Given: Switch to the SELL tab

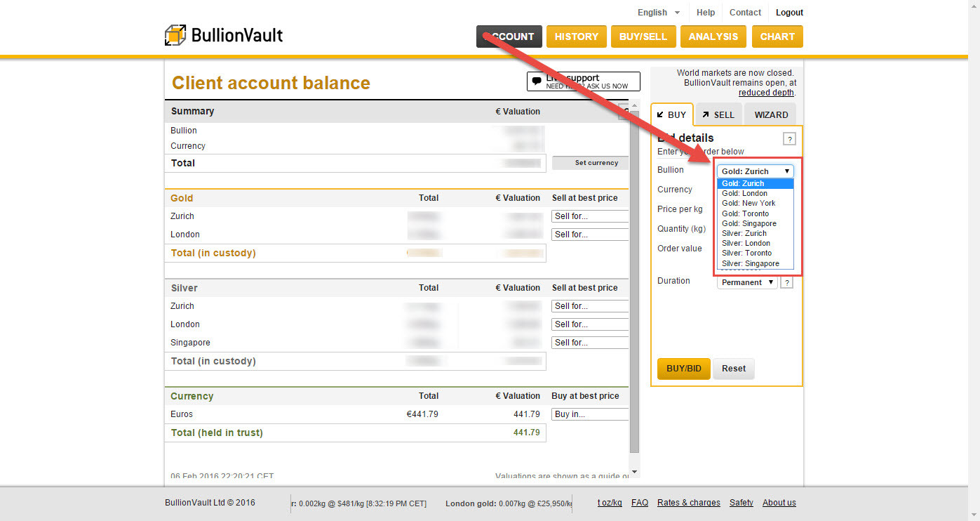Looking at the screenshot, I should pyautogui.click(x=718, y=114).
